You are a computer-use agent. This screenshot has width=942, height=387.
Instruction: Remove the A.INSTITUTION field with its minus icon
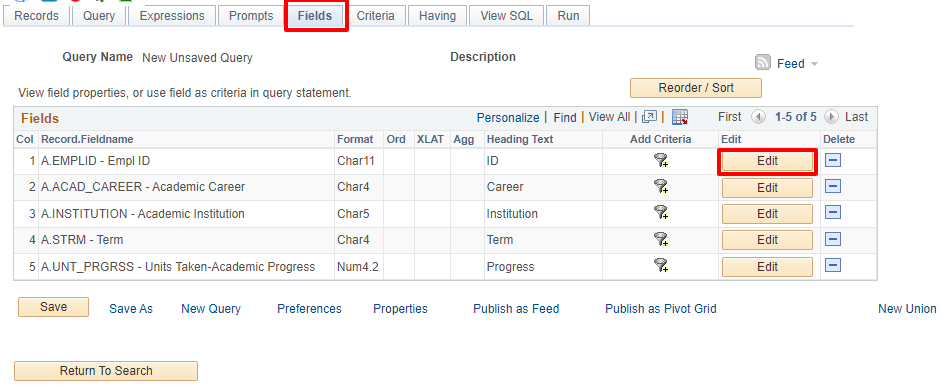833,213
